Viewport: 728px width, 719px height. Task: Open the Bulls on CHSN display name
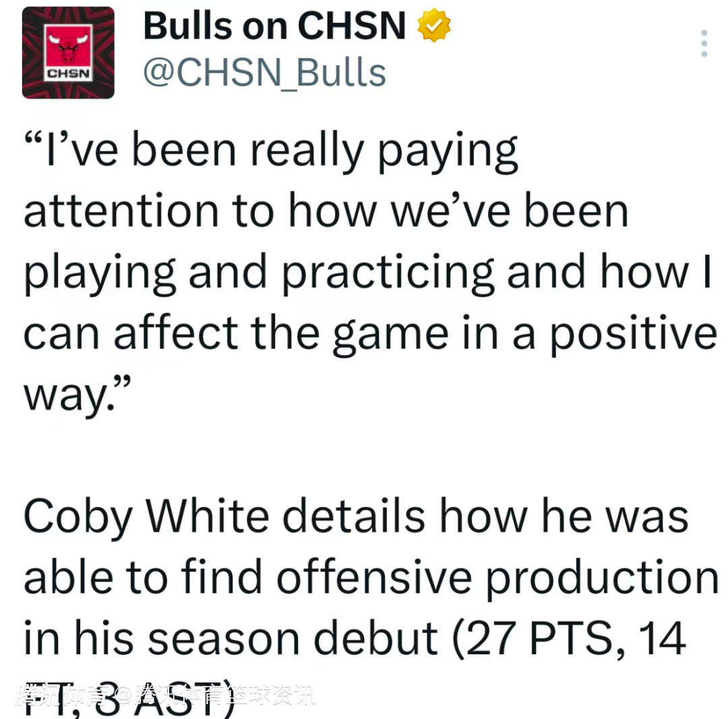coord(275,26)
